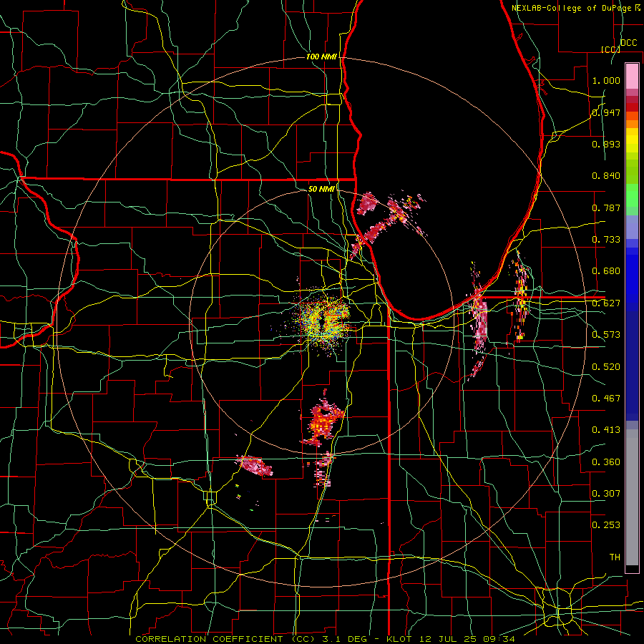Click the 100 NMI range ring label
The width and height of the screenshot is (644, 644).
coord(321,57)
